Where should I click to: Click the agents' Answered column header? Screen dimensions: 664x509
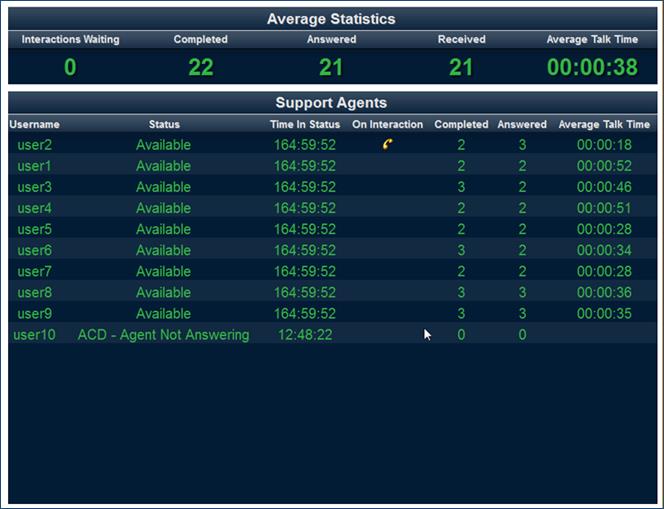pyautogui.click(x=522, y=124)
